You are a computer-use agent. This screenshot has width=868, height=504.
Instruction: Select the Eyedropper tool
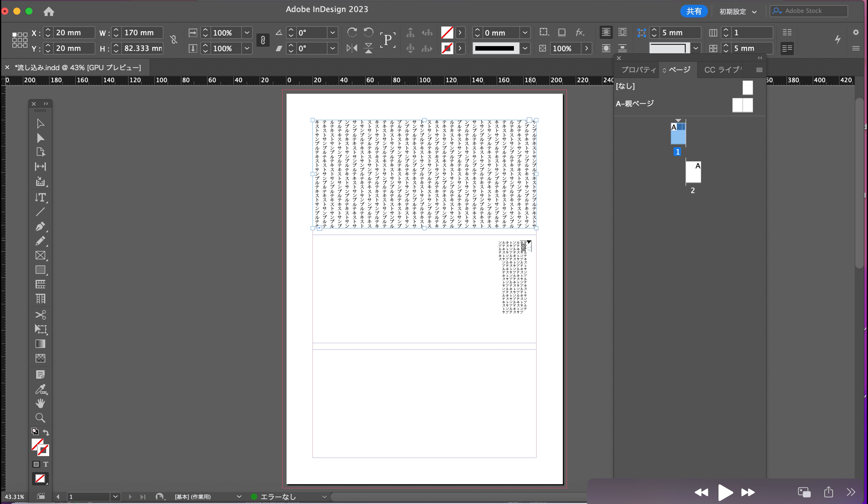40,389
